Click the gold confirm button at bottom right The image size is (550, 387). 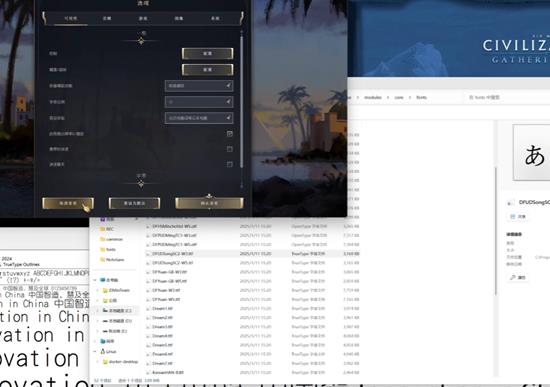click(x=209, y=203)
